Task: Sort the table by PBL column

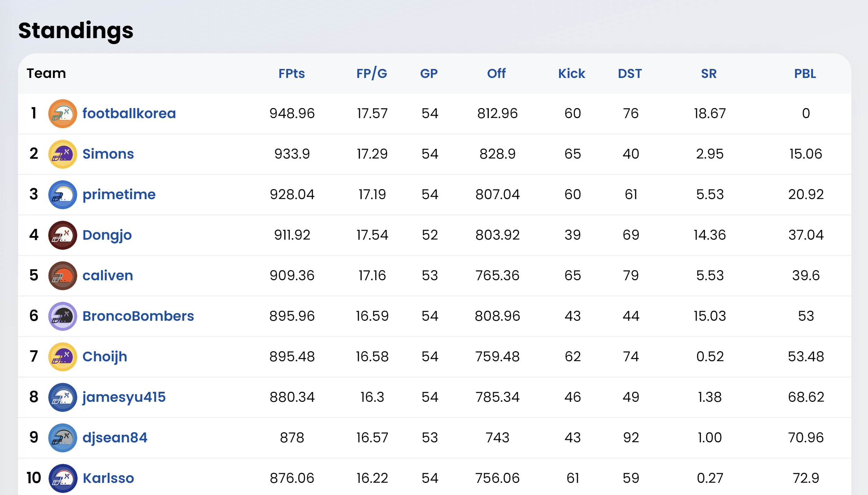Action: click(805, 73)
